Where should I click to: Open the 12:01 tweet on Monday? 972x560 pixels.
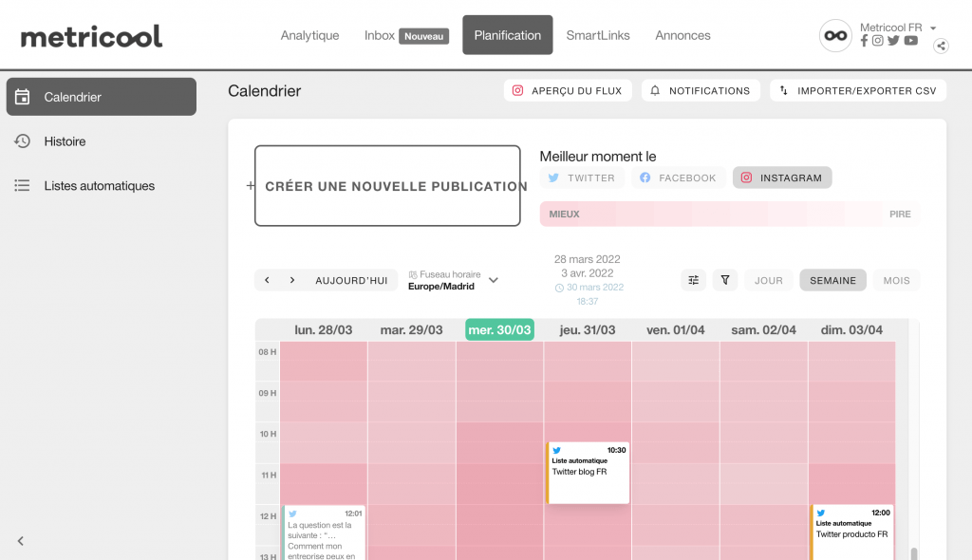pos(324,532)
